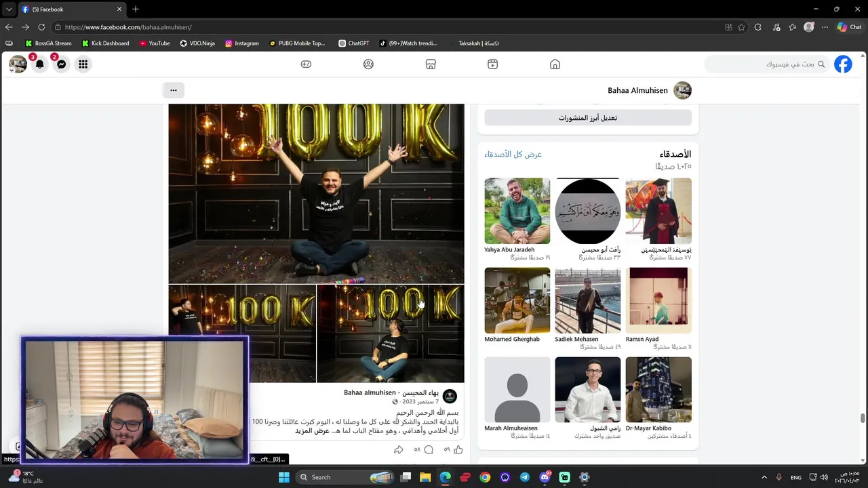Bookmark page with star icon
The width and height of the screenshot is (868, 488).
tap(741, 27)
